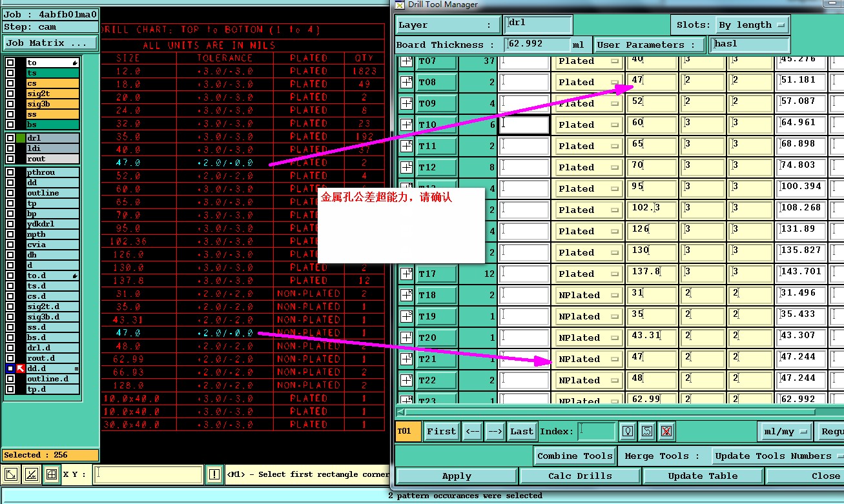Image resolution: width=844 pixels, height=504 pixels.
Task: Toggle the checkbox for layer sig2t
Action: point(10,94)
